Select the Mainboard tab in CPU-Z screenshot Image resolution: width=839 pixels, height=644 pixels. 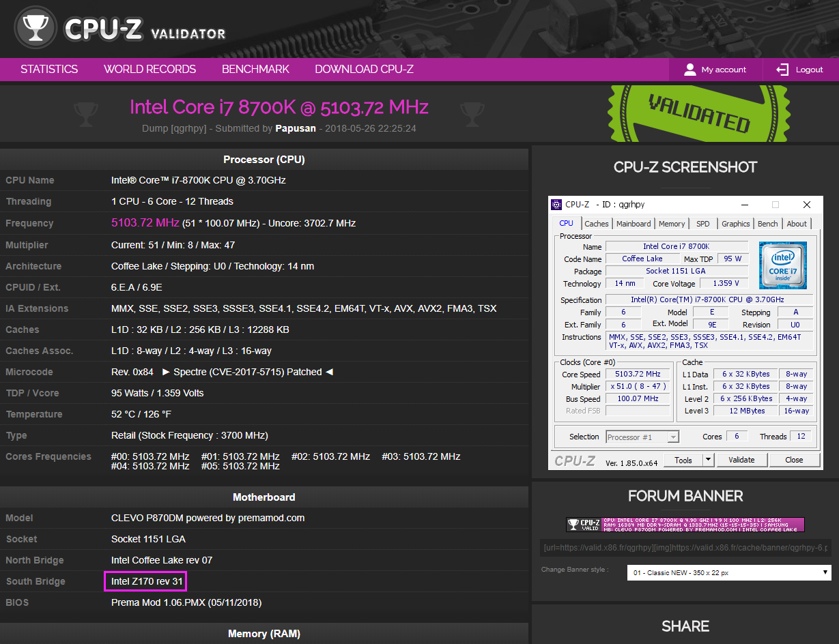[634, 224]
